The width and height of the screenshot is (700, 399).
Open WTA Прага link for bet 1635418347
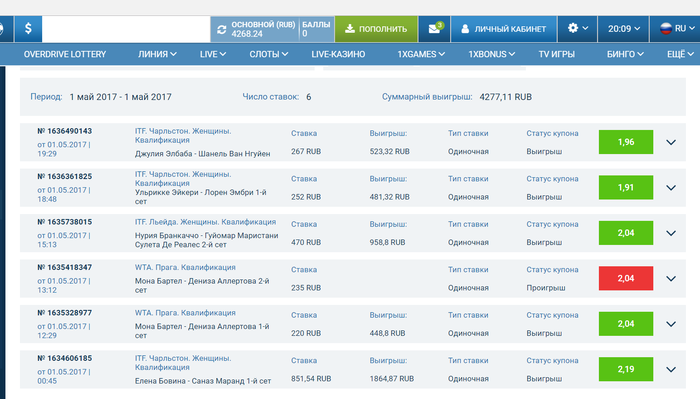tap(185, 267)
